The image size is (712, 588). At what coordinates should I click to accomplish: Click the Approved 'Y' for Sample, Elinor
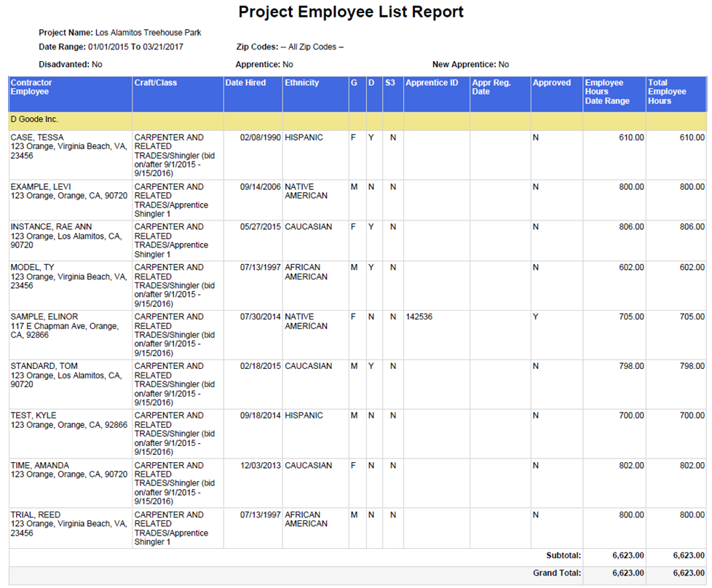pos(536,317)
